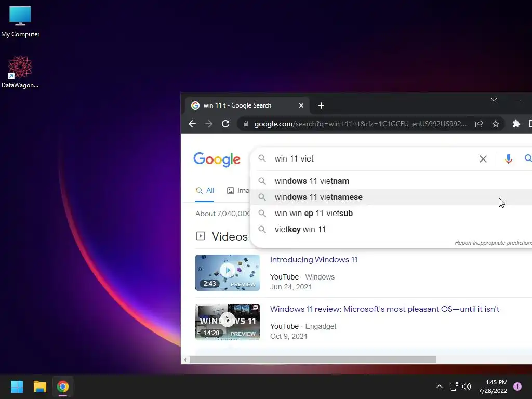Click the 'Videos' section heading

(230, 236)
